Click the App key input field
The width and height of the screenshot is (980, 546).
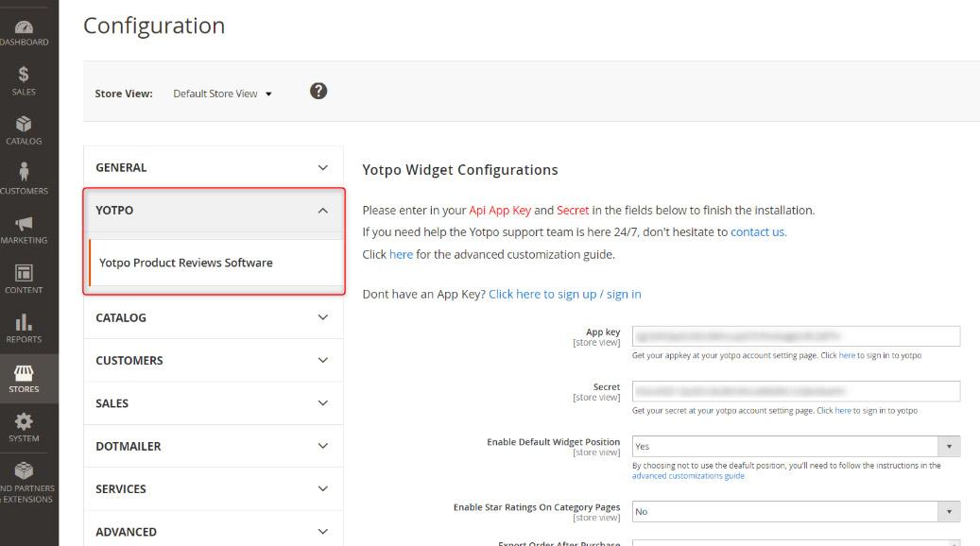[x=796, y=336]
